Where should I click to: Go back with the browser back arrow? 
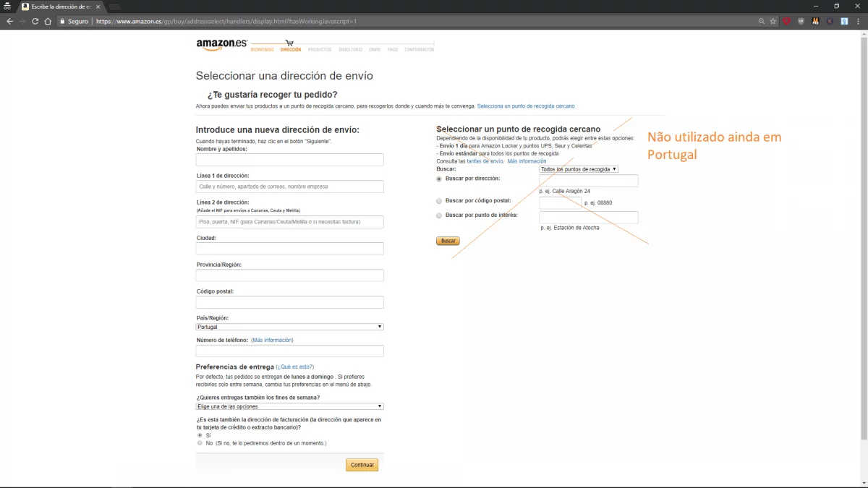click(9, 21)
